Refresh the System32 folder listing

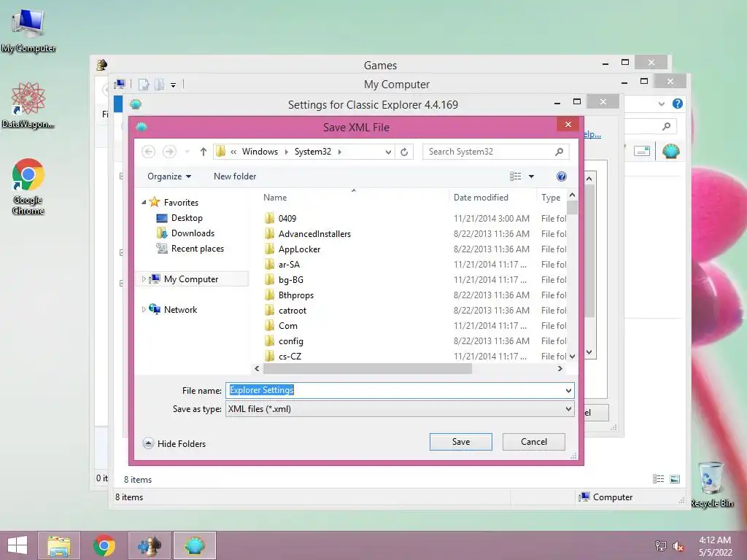click(x=404, y=152)
